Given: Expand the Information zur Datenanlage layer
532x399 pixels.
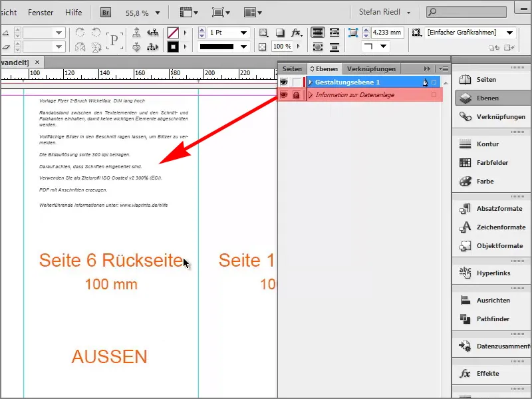Looking at the screenshot, I should [310, 95].
